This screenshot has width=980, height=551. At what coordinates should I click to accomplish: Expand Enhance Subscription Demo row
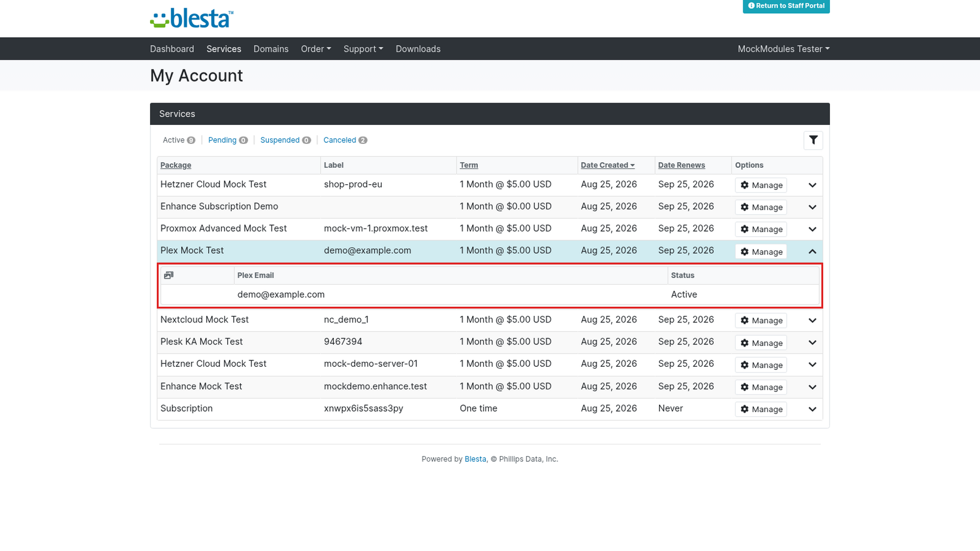(813, 207)
